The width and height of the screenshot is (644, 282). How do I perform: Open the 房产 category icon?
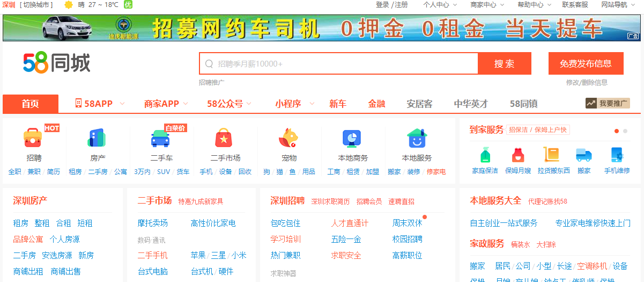(x=97, y=138)
